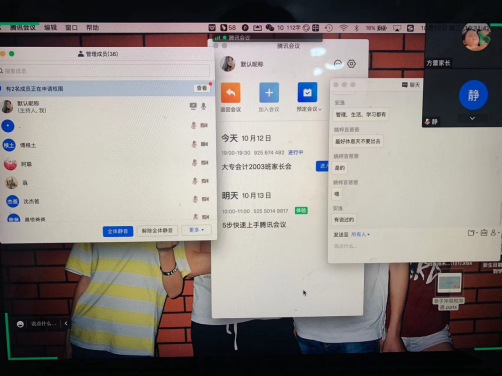Open the chat bubble icon beside settings
This screenshot has width=502, height=376.
(x=338, y=64)
